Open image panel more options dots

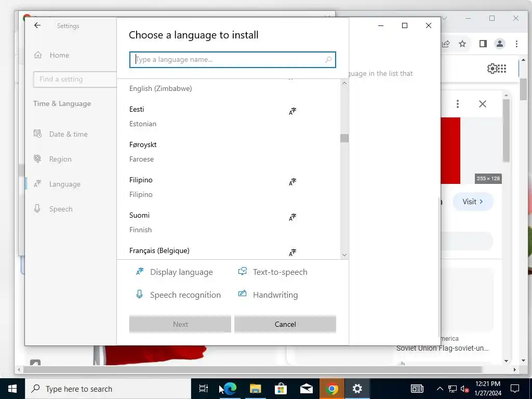(x=458, y=104)
